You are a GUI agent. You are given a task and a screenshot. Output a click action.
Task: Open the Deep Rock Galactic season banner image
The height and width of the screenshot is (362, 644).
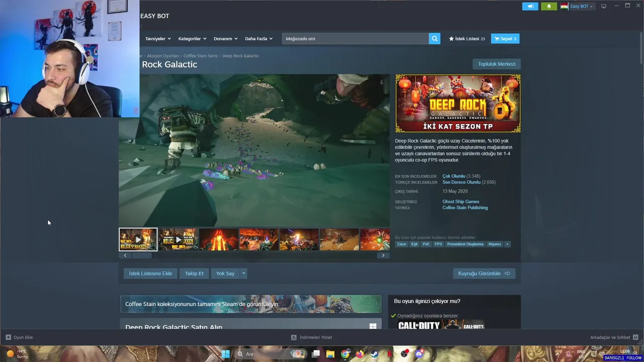[458, 104]
